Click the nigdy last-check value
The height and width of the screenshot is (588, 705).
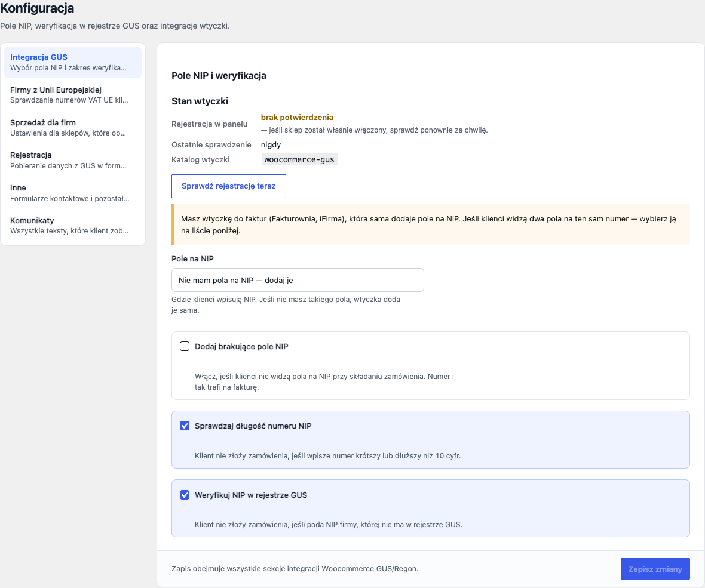click(271, 144)
